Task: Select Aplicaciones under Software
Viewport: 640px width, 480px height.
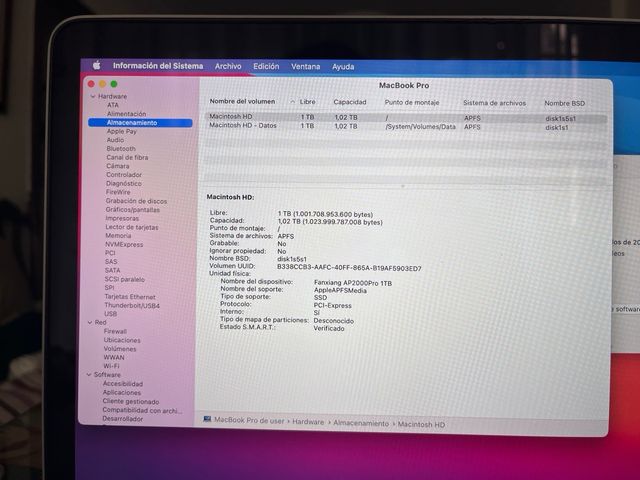Action: coord(122,393)
